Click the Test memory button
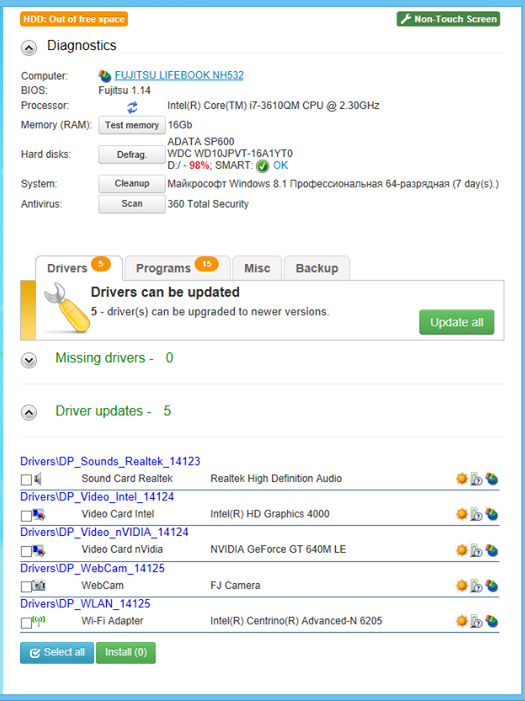The image size is (525, 701). tap(132, 125)
